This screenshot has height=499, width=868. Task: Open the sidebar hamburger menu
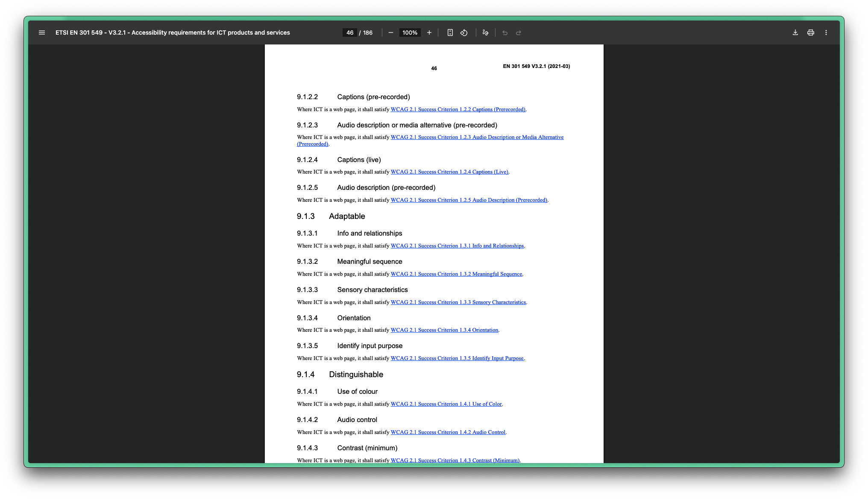[x=42, y=32]
